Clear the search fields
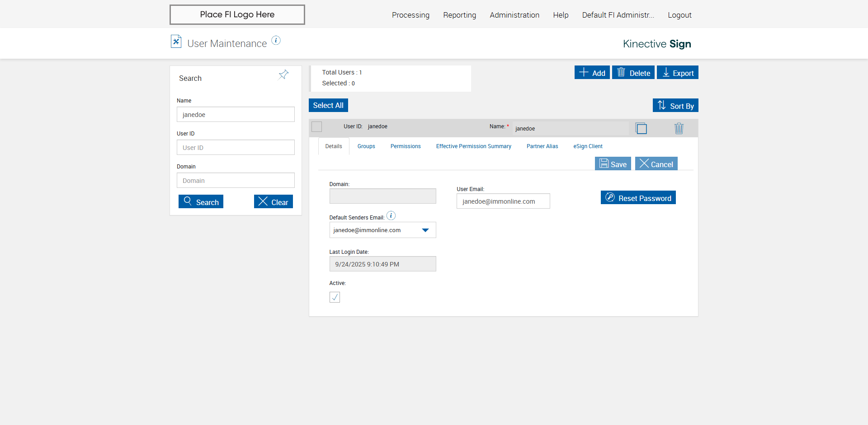 [x=273, y=201]
